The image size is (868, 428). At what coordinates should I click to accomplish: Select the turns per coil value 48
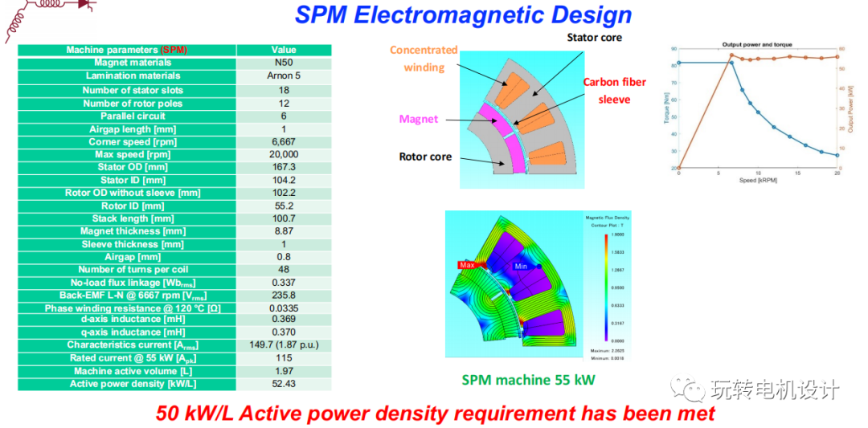(284, 270)
